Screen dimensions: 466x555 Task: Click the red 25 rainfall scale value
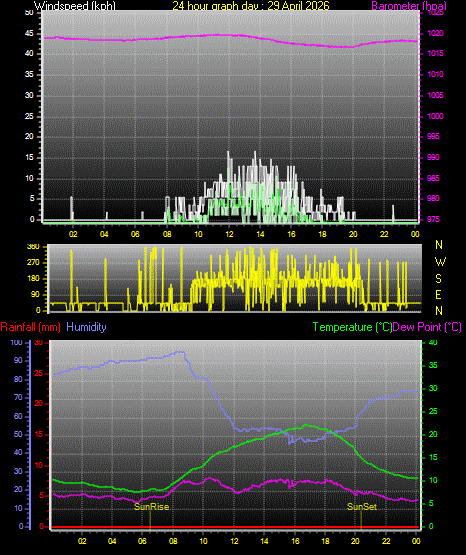(x=39, y=374)
